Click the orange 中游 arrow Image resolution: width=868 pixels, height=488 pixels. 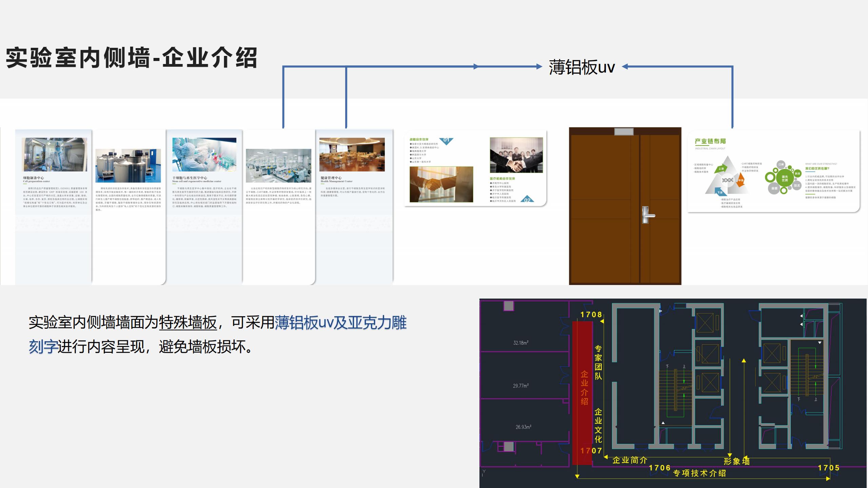point(740,180)
